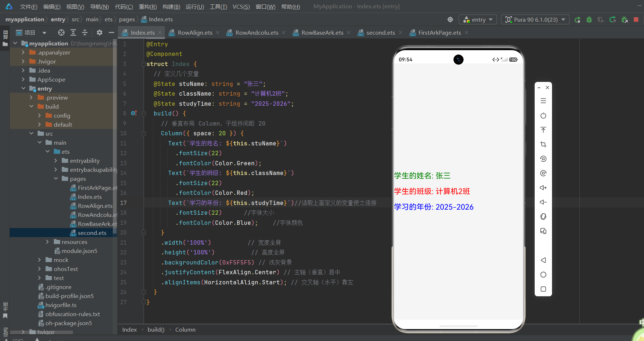
Task: Switch to the RowAlign.ets tab
Action: 195,32
